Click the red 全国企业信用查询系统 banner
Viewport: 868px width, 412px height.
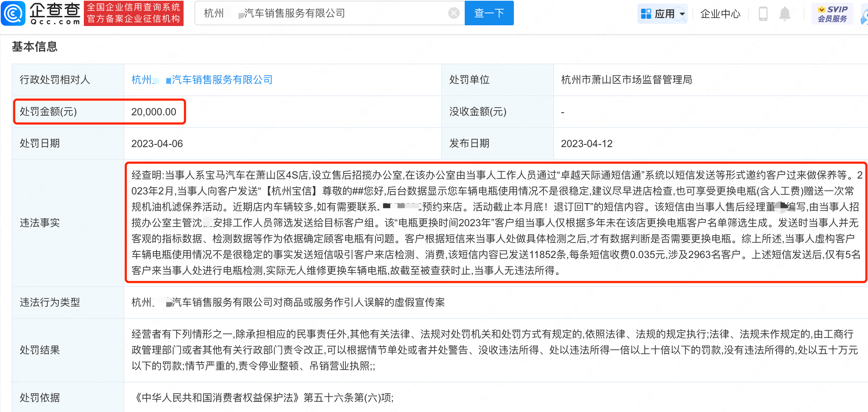(134, 13)
